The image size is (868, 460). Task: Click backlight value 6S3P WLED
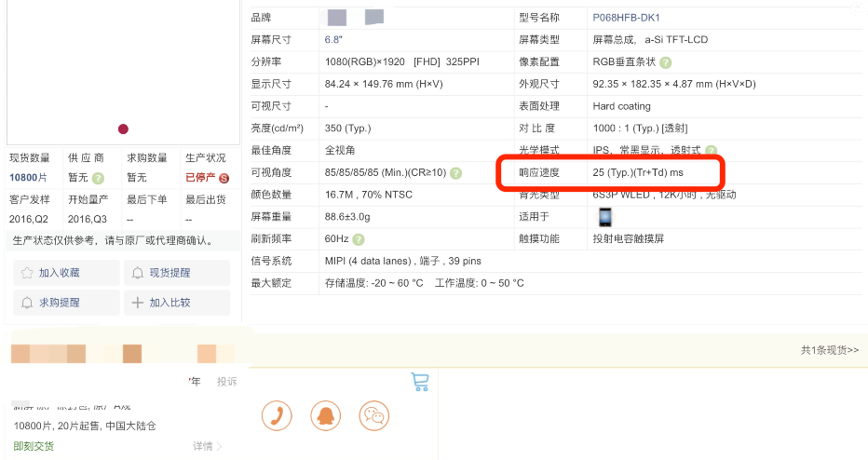pyautogui.click(x=621, y=196)
